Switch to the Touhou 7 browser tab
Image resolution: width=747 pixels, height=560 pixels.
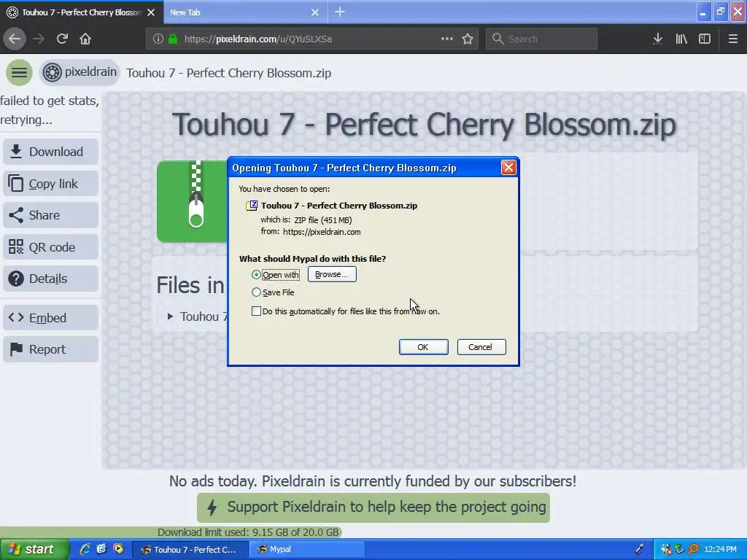click(x=81, y=12)
